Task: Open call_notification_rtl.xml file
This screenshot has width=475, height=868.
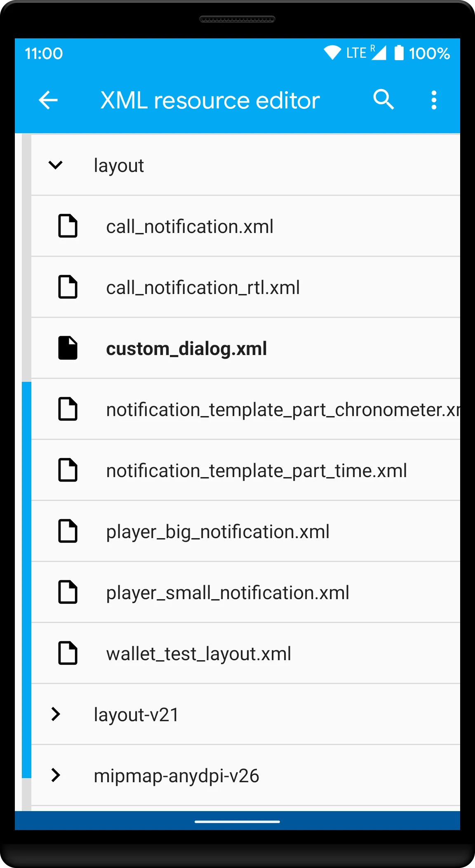Action: pyautogui.click(x=246, y=287)
